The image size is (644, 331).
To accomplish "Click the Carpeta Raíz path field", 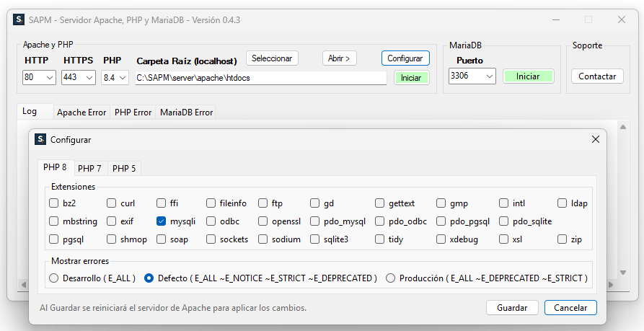I will click(x=260, y=77).
